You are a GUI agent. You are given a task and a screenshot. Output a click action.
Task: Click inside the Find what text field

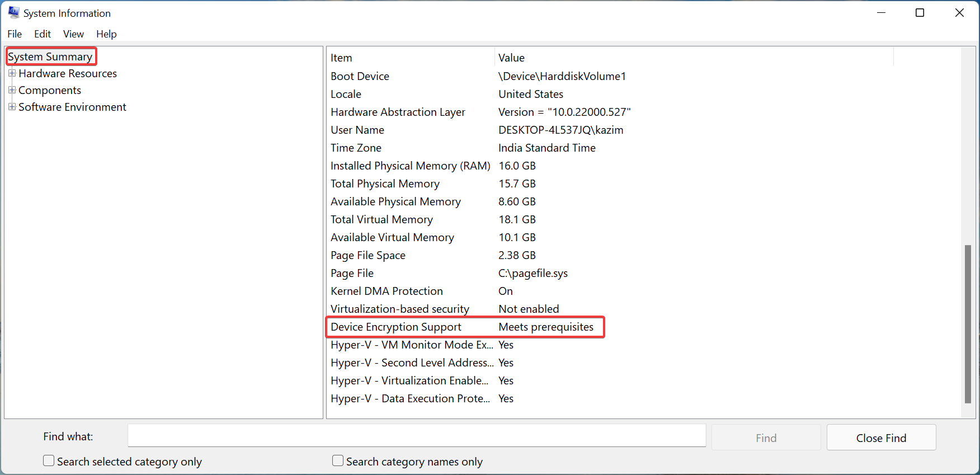(x=416, y=436)
